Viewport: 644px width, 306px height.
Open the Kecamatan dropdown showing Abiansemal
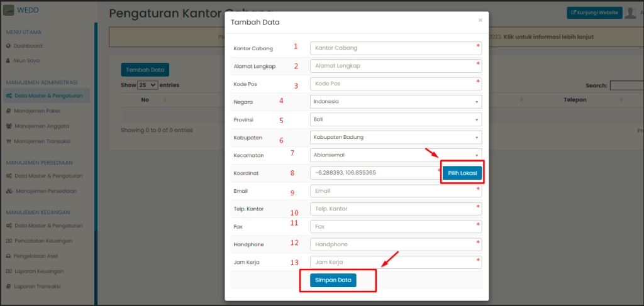(x=396, y=155)
